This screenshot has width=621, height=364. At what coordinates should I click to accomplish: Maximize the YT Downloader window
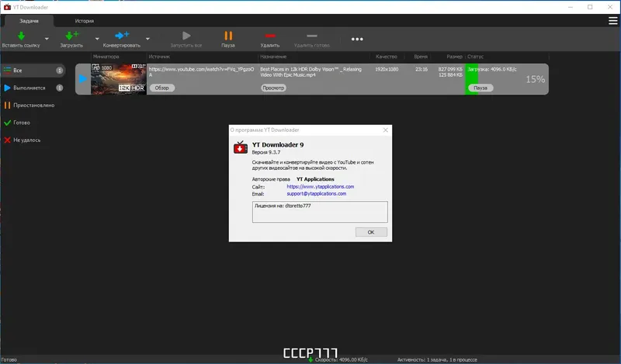pos(590,7)
